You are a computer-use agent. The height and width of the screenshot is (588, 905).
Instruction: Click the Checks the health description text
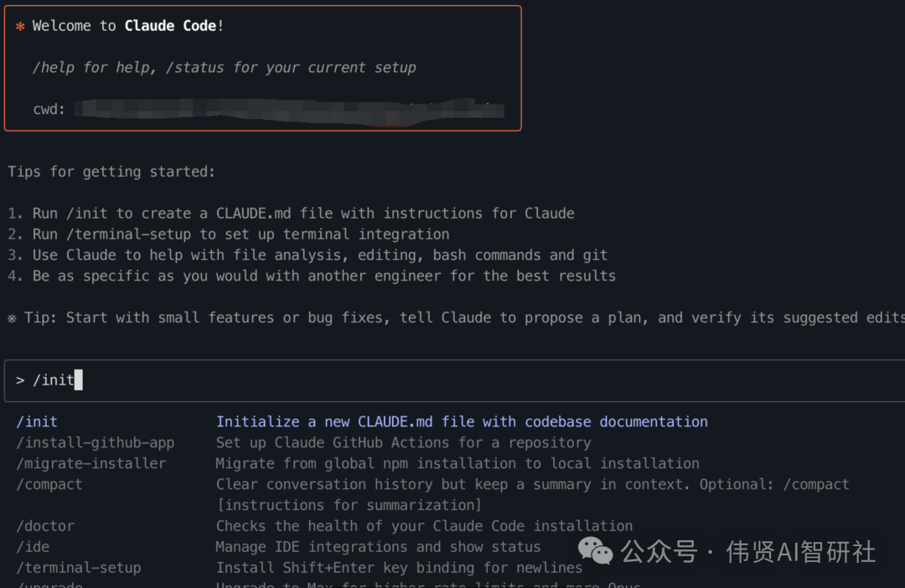(x=424, y=526)
